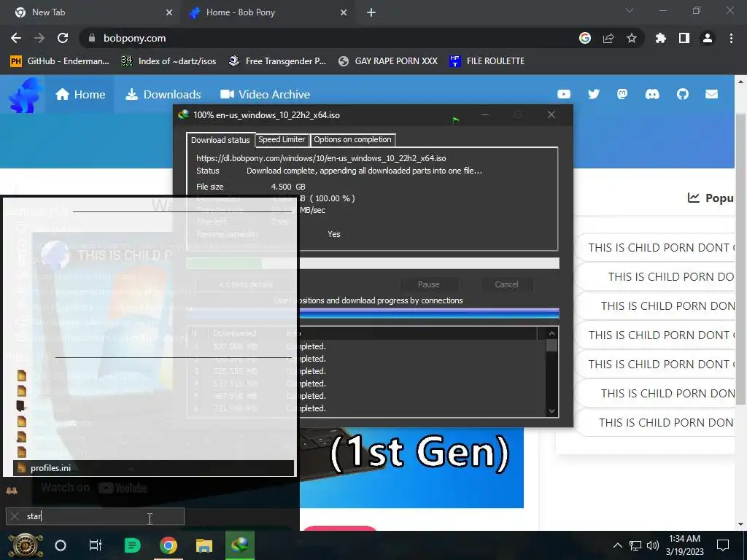
Task: Open the Downloads navigation item
Action: (163, 94)
